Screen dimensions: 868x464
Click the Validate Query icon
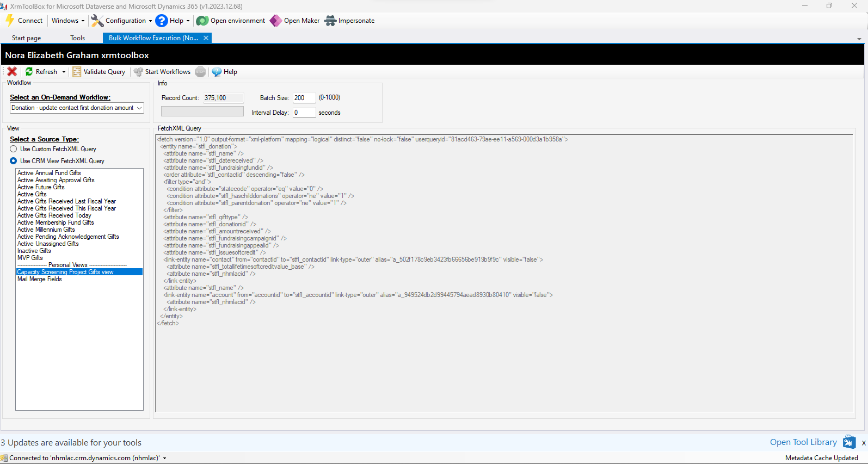[x=77, y=72]
